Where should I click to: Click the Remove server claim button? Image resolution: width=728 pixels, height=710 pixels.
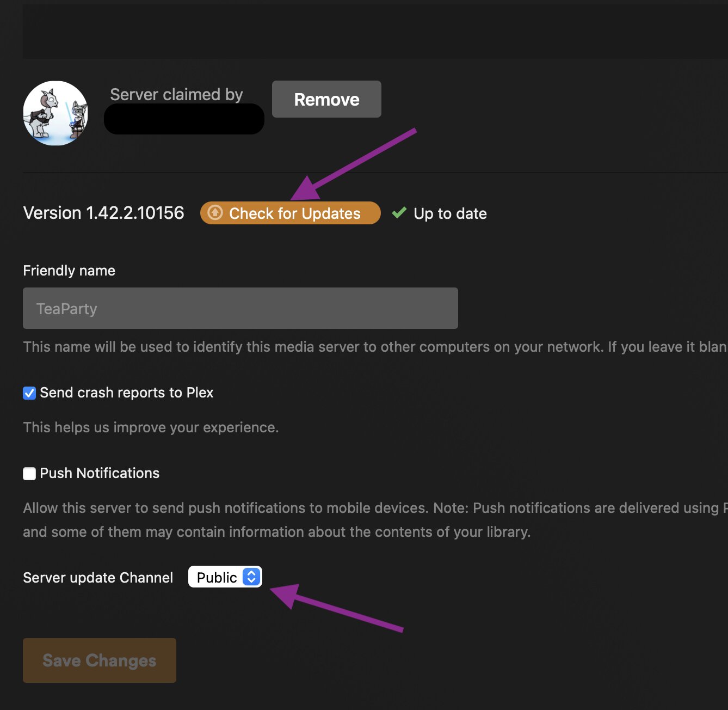point(326,99)
